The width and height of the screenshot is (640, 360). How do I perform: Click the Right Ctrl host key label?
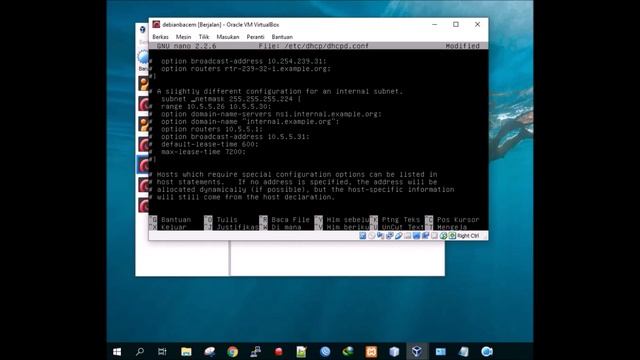(468, 236)
